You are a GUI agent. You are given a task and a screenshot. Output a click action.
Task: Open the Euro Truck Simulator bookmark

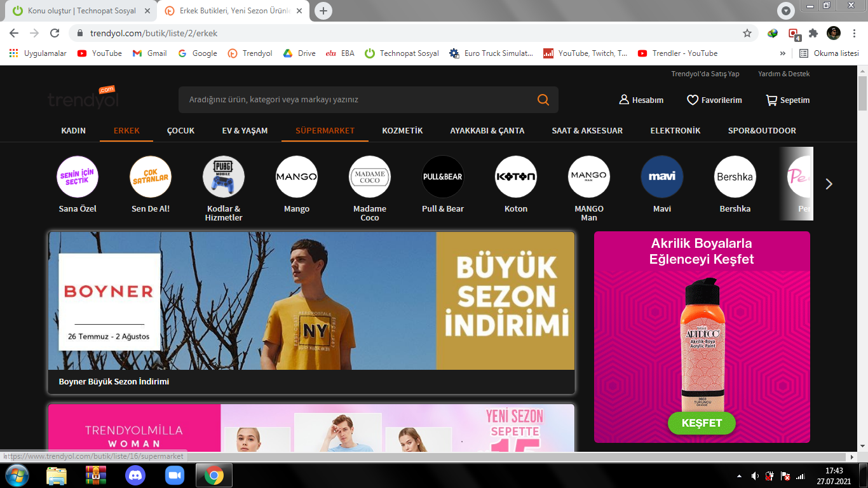491,53
